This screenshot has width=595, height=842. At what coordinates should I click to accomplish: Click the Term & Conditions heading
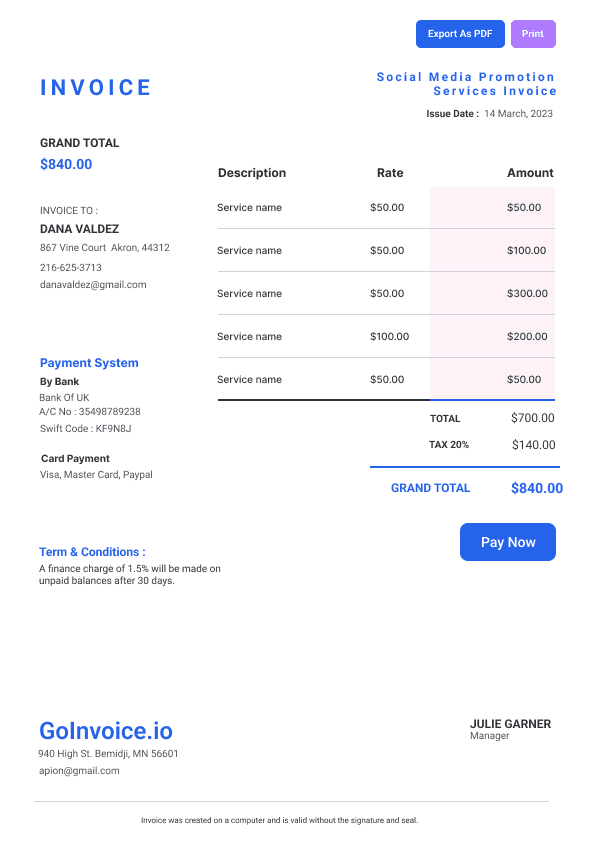tap(92, 552)
